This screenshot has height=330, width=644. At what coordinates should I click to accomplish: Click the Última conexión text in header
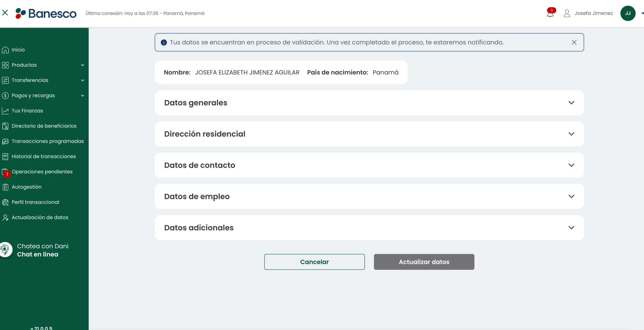145,13
